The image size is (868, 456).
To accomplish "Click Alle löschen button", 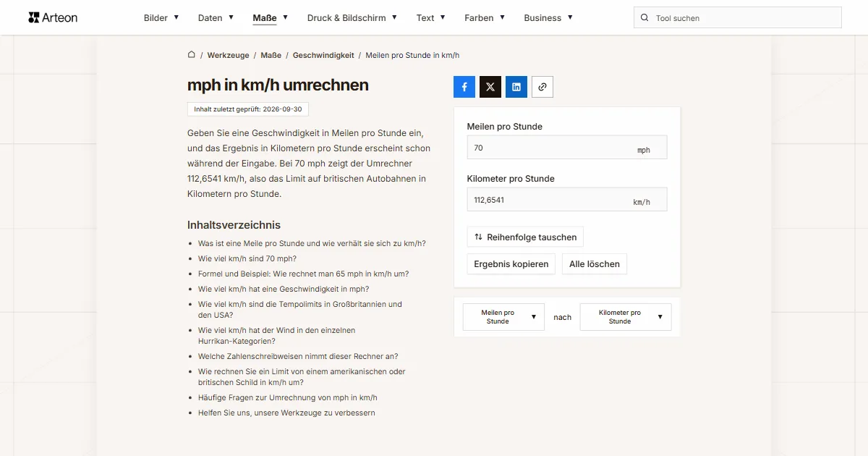I will pos(595,264).
